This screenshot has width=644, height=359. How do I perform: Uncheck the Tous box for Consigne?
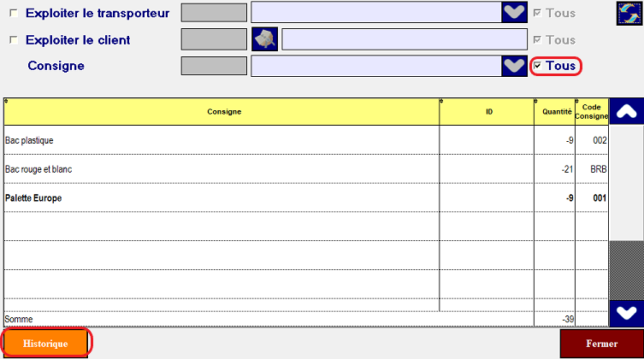(x=537, y=66)
